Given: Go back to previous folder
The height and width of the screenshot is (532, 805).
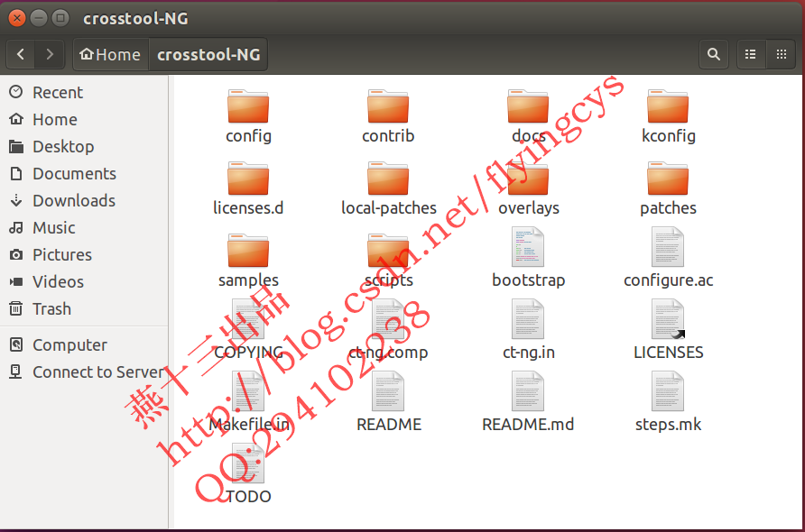Looking at the screenshot, I should (x=21, y=54).
